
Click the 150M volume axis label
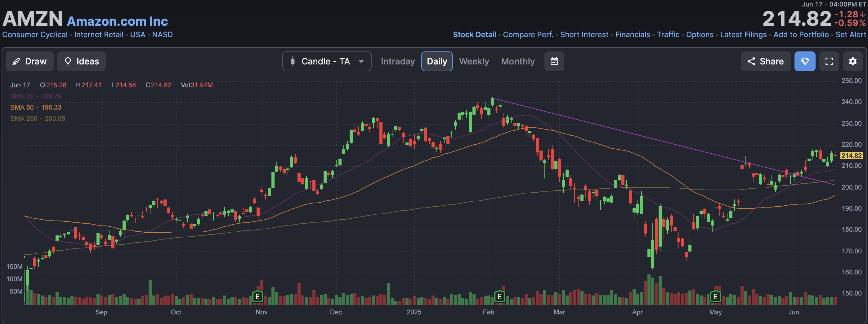14,266
